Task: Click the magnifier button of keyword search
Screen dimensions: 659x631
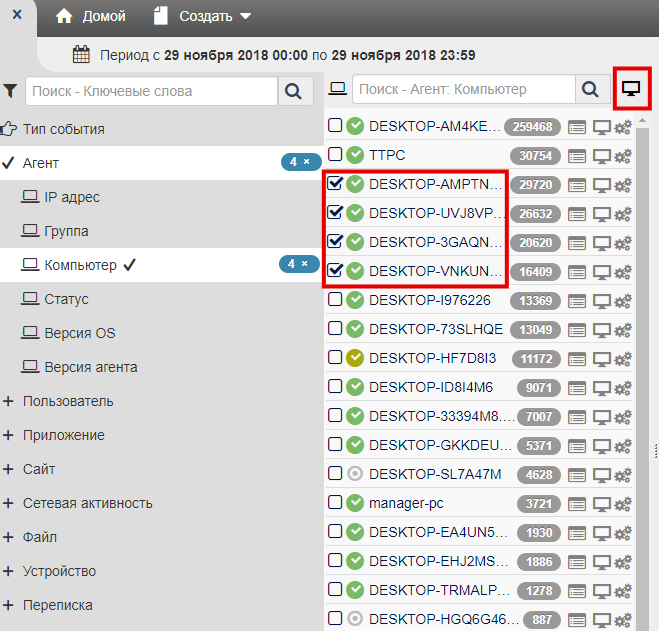Action: pos(293,91)
